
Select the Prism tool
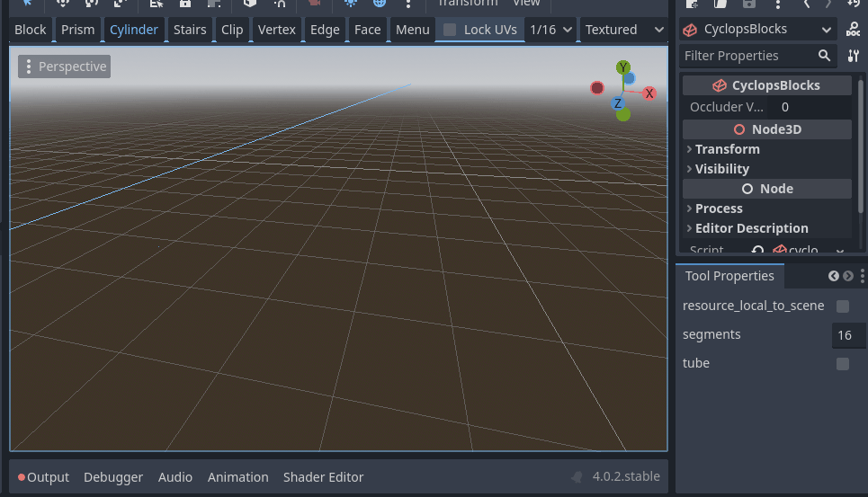77,30
